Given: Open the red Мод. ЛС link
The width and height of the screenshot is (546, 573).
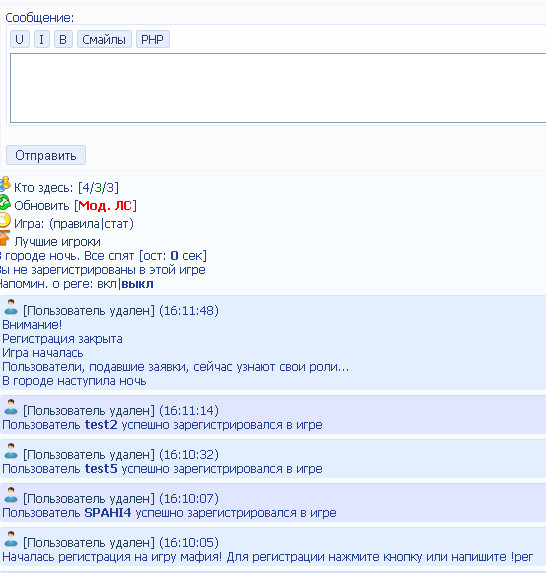Looking at the screenshot, I should click(x=105, y=206).
